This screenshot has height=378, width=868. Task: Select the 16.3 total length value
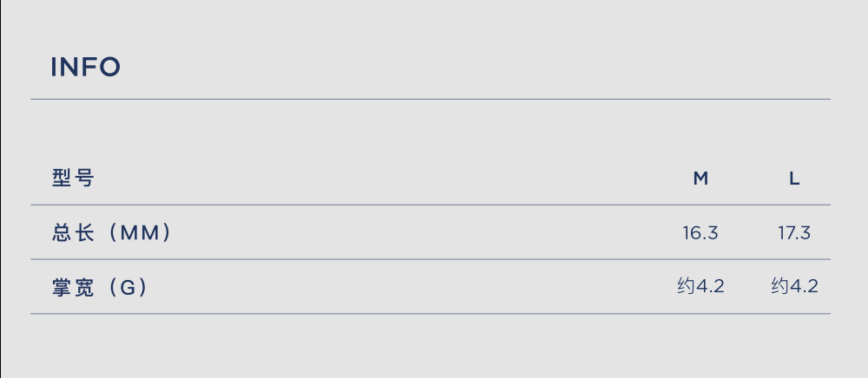pyautogui.click(x=700, y=233)
